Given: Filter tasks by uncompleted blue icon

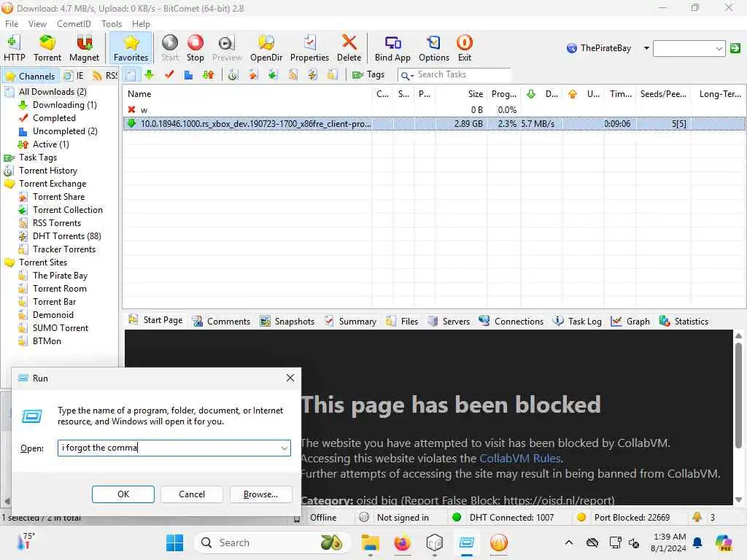Looking at the screenshot, I should tap(189, 75).
